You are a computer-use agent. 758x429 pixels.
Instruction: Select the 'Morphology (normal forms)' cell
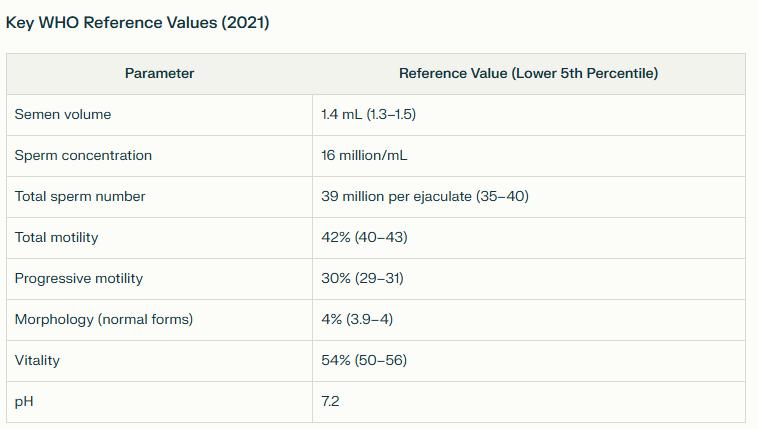tap(104, 319)
